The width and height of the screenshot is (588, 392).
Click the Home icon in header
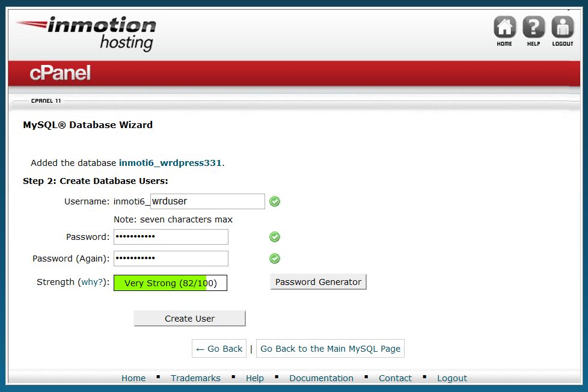(504, 28)
